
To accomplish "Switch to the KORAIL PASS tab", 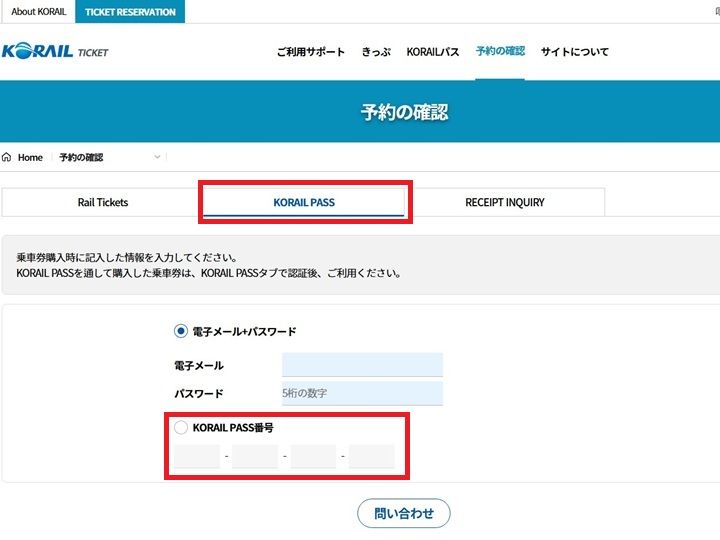I will (x=304, y=202).
